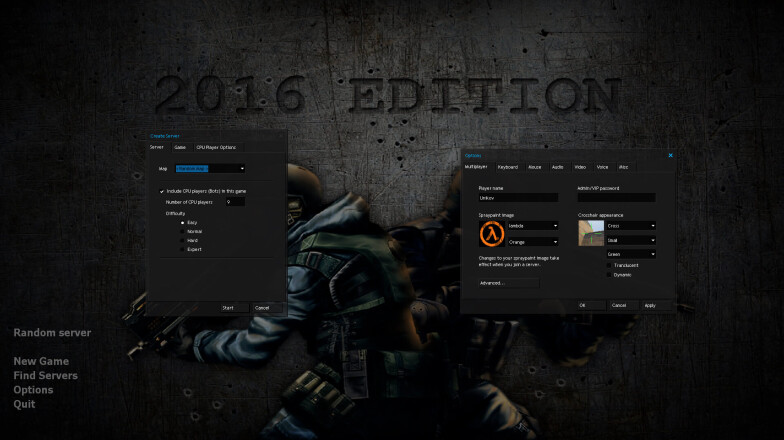
Task: Click Start in Create Server dialog
Action: [234, 308]
